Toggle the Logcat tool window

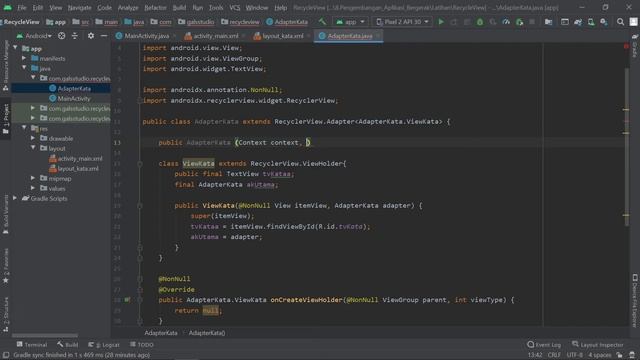pos(104,345)
